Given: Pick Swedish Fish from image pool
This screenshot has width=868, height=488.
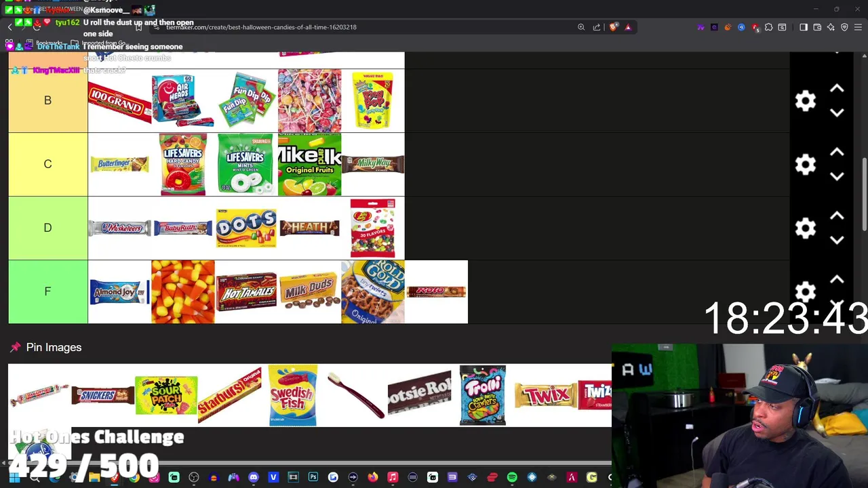Looking at the screenshot, I should pos(292,395).
